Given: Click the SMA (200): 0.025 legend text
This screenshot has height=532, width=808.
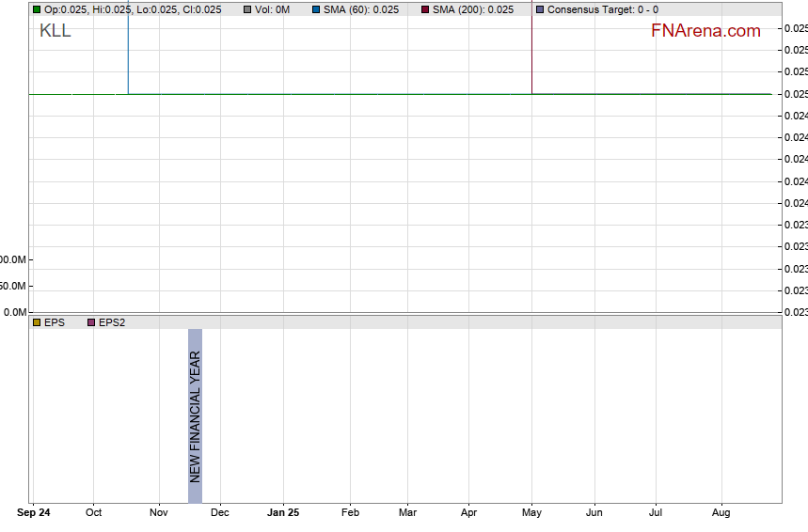Looking at the screenshot, I should (x=473, y=9).
